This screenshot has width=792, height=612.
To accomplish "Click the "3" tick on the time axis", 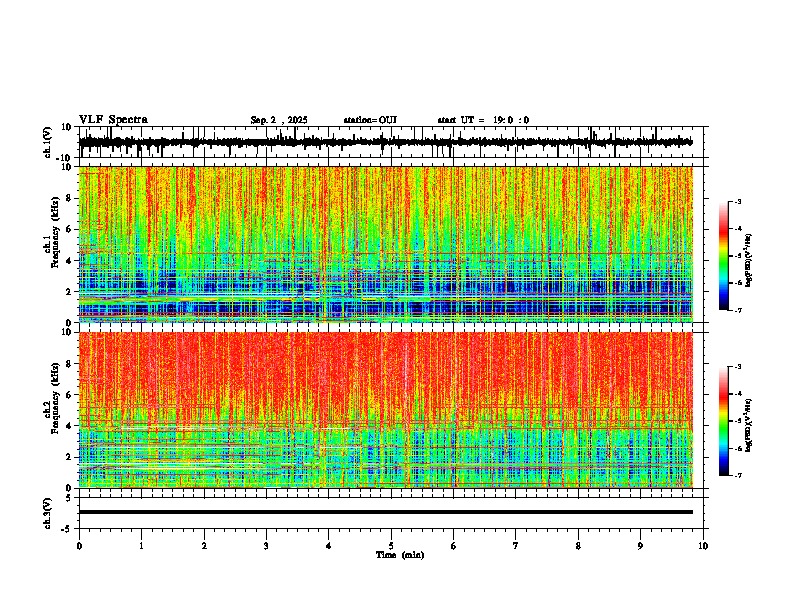I will click(x=266, y=546).
